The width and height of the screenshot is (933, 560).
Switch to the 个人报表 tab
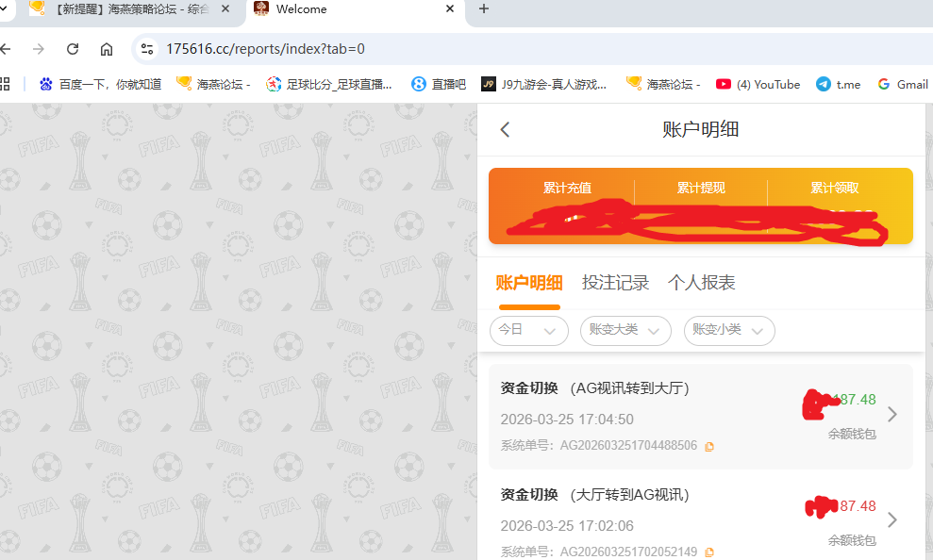click(703, 282)
